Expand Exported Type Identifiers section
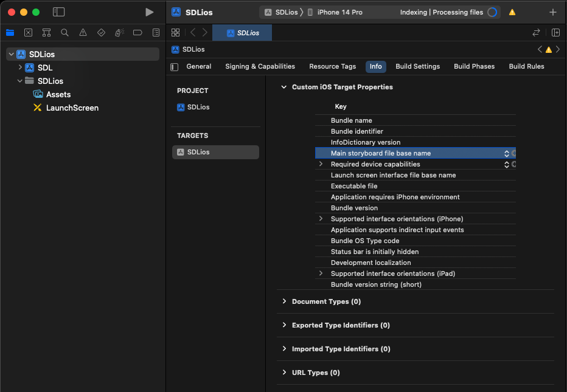The height and width of the screenshot is (392, 567). coord(284,325)
